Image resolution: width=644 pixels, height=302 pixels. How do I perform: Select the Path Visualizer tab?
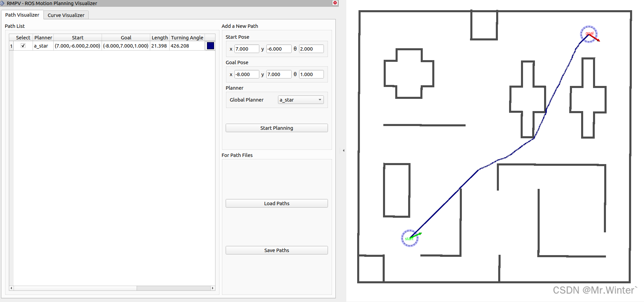22,15
